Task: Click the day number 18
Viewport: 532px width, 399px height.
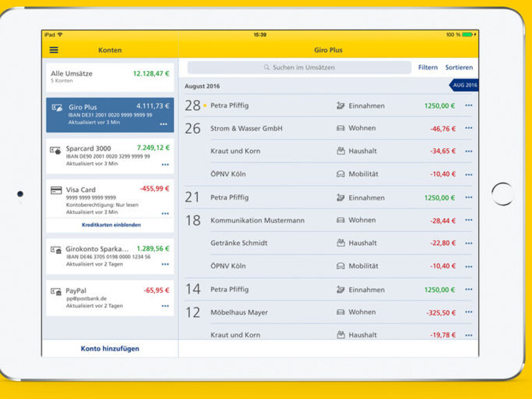Action: pyautogui.click(x=193, y=220)
